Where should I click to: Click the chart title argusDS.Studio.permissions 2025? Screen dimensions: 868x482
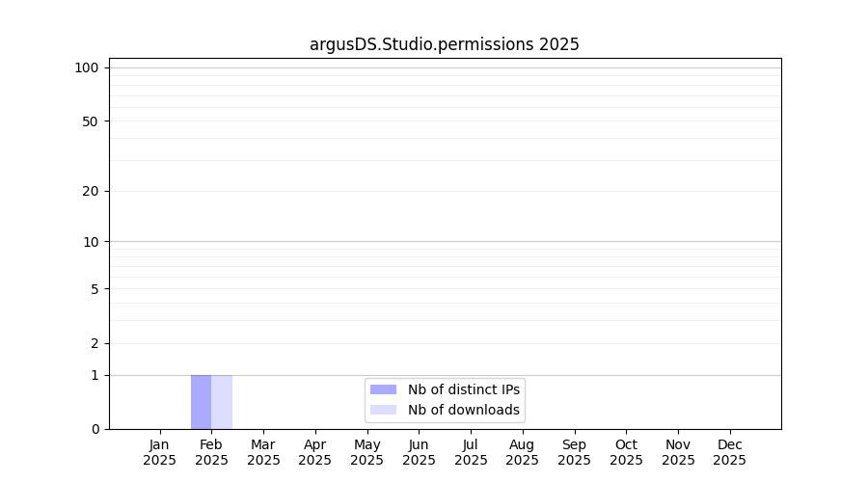(444, 44)
